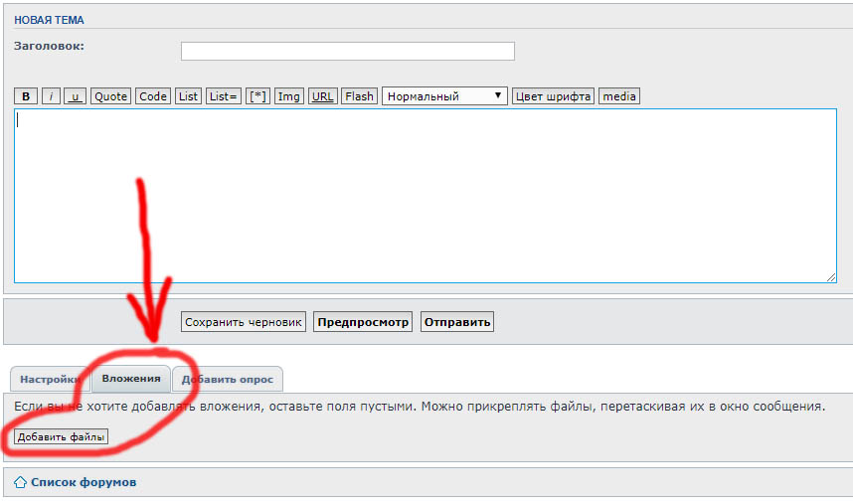The width and height of the screenshot is (853, 504).
Task: Click the Flash embed button
Action: [x=359, y=96]
